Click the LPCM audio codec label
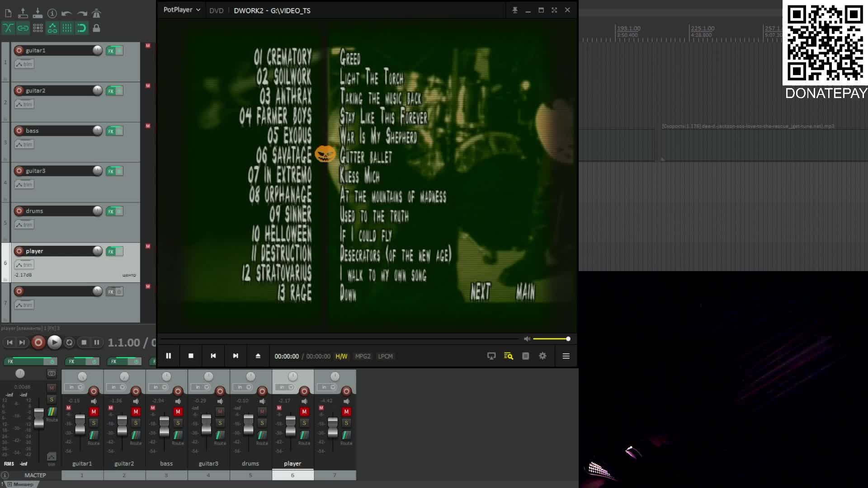 pyautogui.click(x=385, y=357)
